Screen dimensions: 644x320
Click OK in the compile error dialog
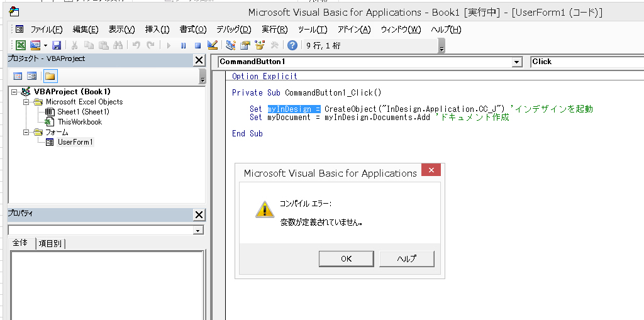tap(346, 258)
